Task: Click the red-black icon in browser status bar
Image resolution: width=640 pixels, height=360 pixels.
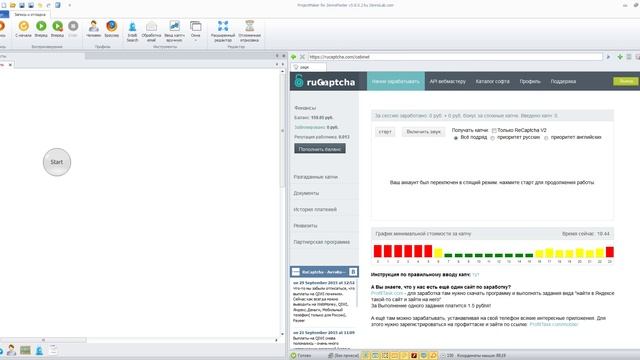Action: pos(413,356)
